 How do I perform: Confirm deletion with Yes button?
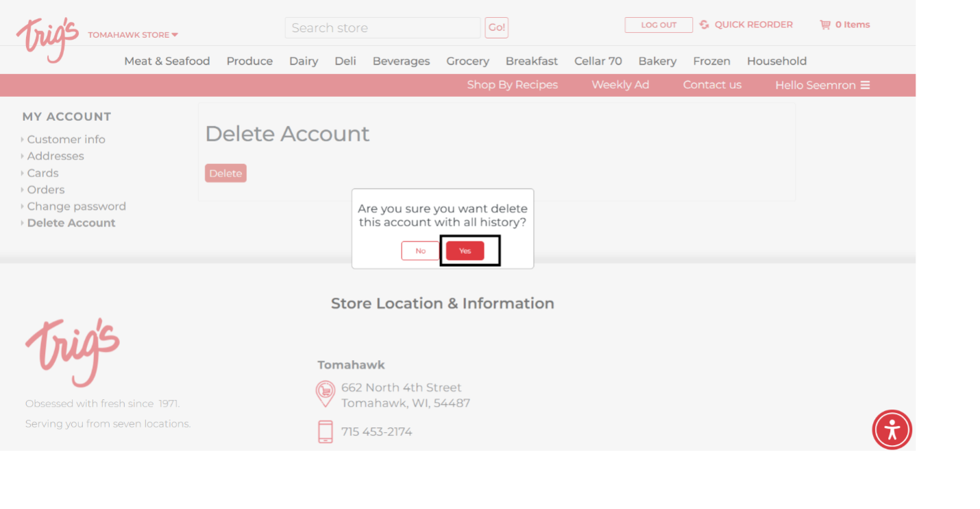[465, 251]
